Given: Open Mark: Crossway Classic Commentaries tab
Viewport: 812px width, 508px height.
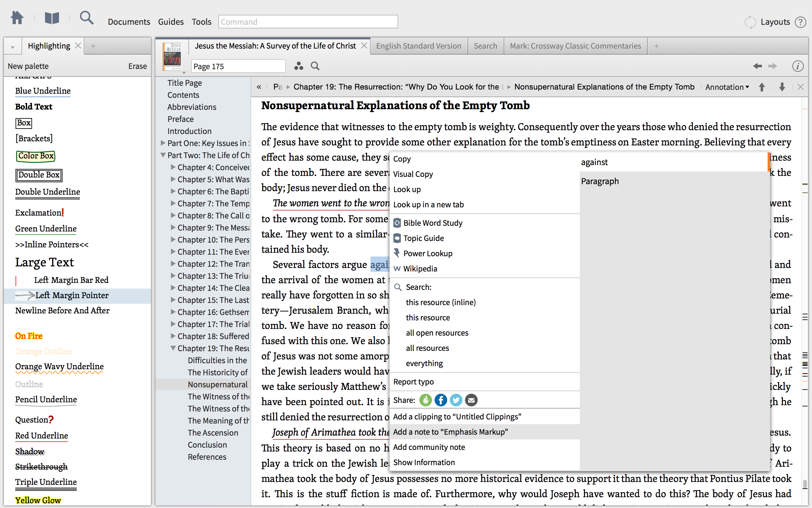Looking at the screenshot, I should pyautogui.click(x=575, y=46).
